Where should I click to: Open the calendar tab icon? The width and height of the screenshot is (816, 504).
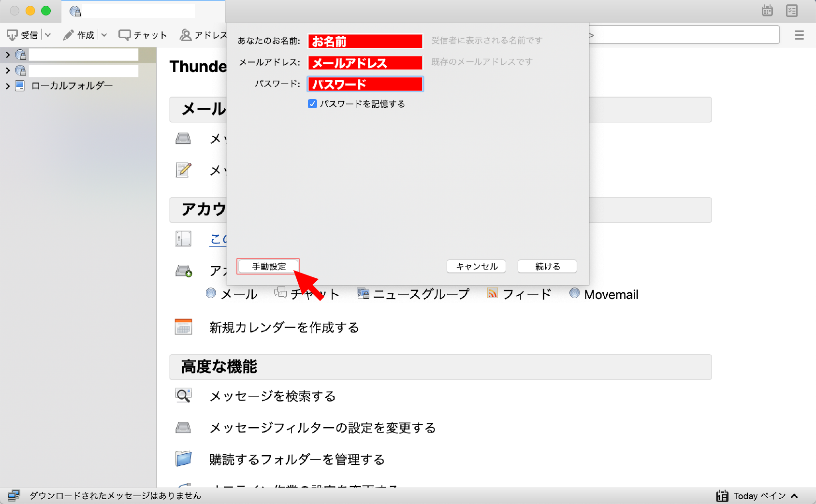click(x=767, y=11)
